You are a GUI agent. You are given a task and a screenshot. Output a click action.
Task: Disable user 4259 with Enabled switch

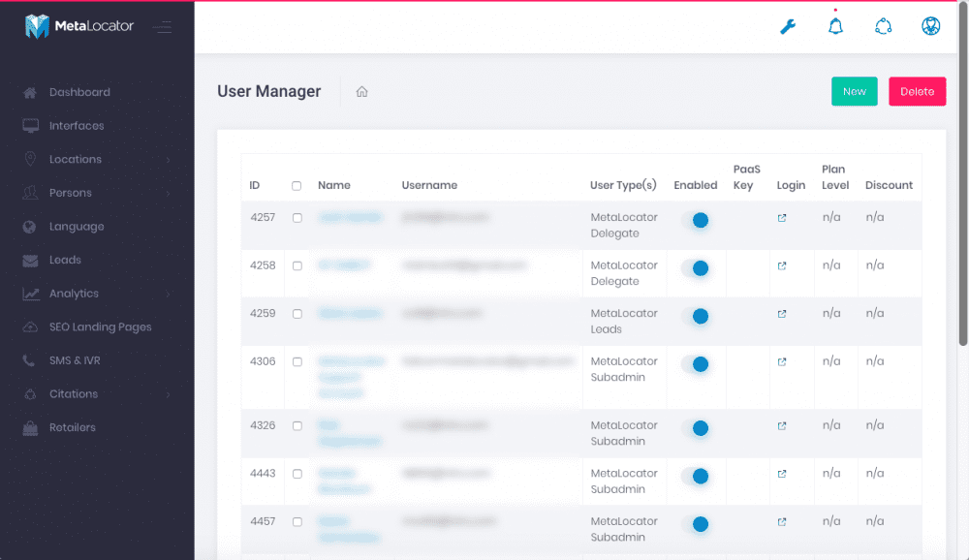pos(695,317)
